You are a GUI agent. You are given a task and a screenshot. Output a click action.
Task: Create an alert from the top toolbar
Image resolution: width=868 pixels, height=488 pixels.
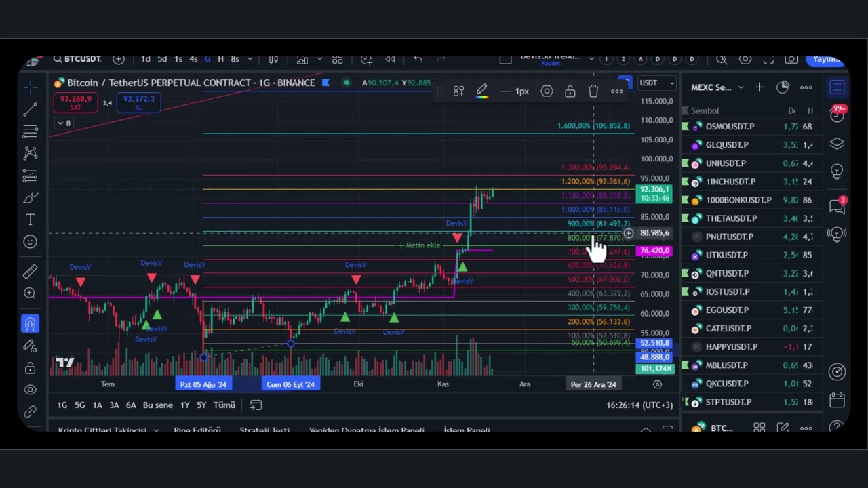[366, 59]
